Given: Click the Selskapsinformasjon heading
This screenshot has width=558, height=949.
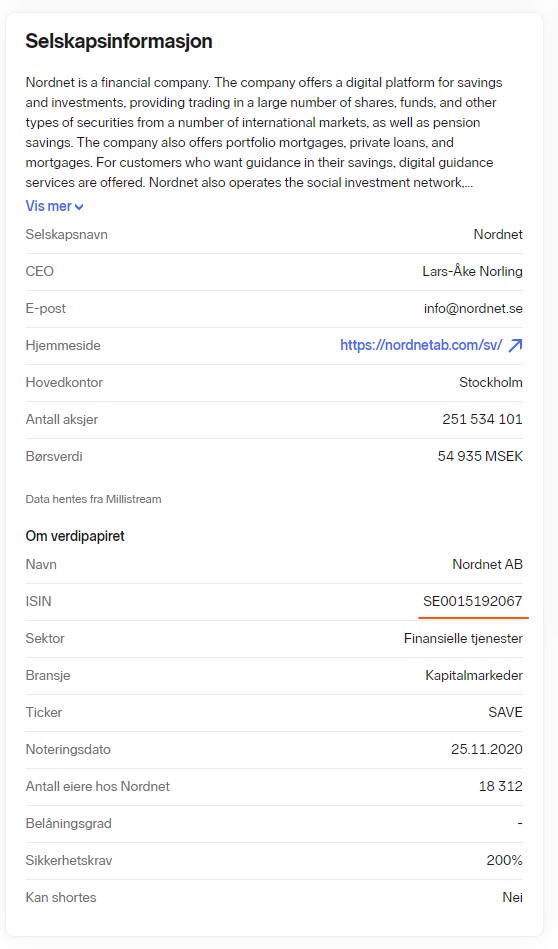Looking at the screenshot, I should tap(119, 41).
